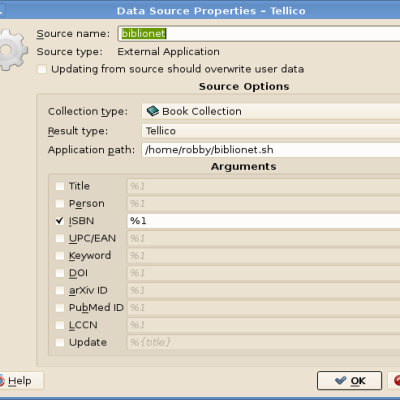Uncheck the ISBN argument checkbox

[60, 221]
